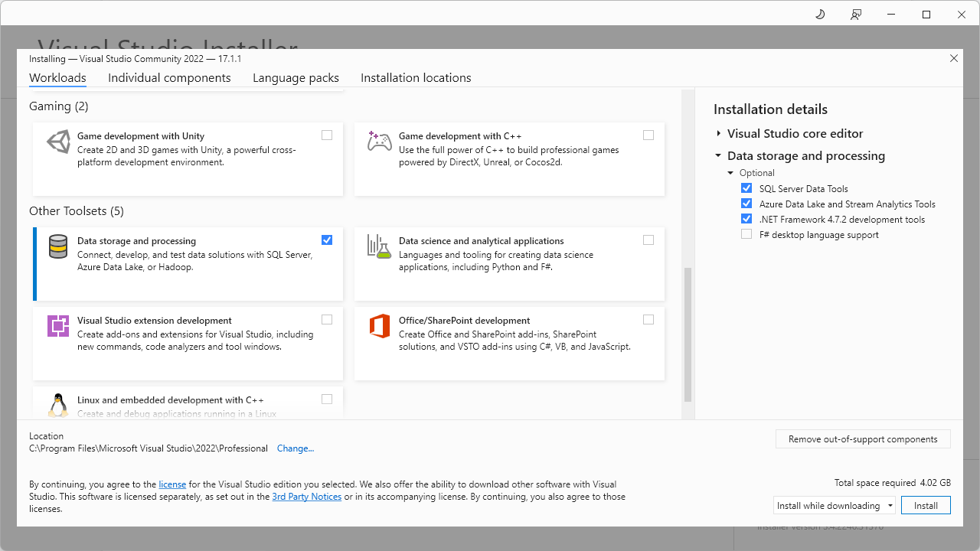Uncheck SQL Server Data Tools option
Viewport: 980px width, 551px height.
[x=746, y=188]
